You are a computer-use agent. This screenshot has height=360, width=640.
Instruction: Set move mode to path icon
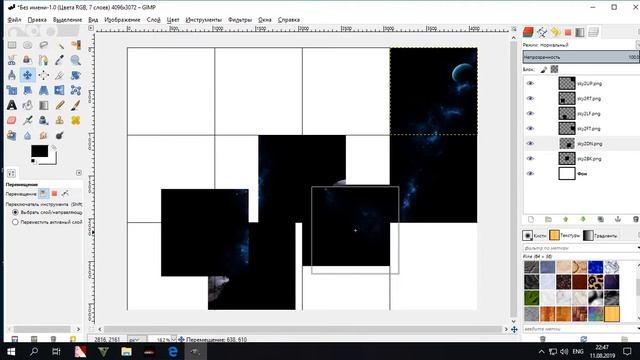click(65, 193)
